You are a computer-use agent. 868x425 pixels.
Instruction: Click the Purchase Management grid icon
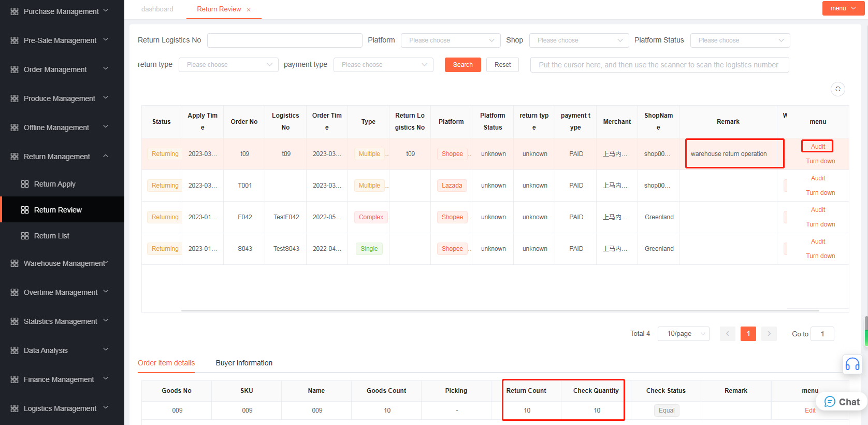[x=15, y=11]
